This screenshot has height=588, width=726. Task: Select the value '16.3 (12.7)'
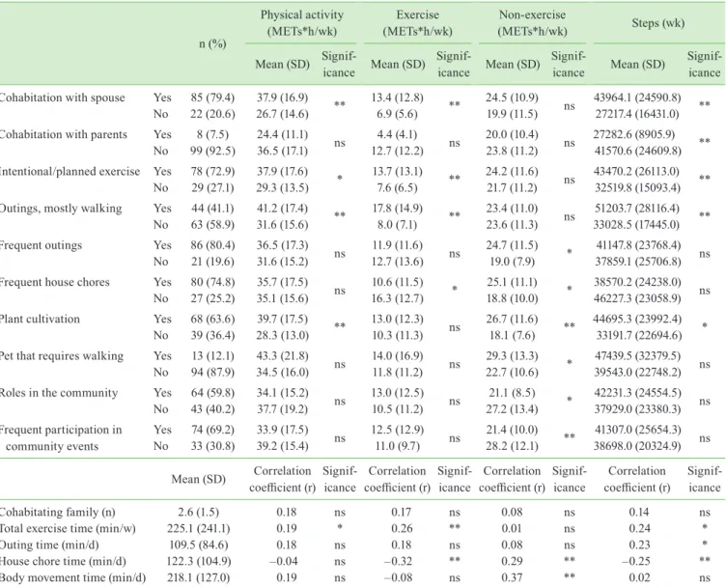pos(398,298)
